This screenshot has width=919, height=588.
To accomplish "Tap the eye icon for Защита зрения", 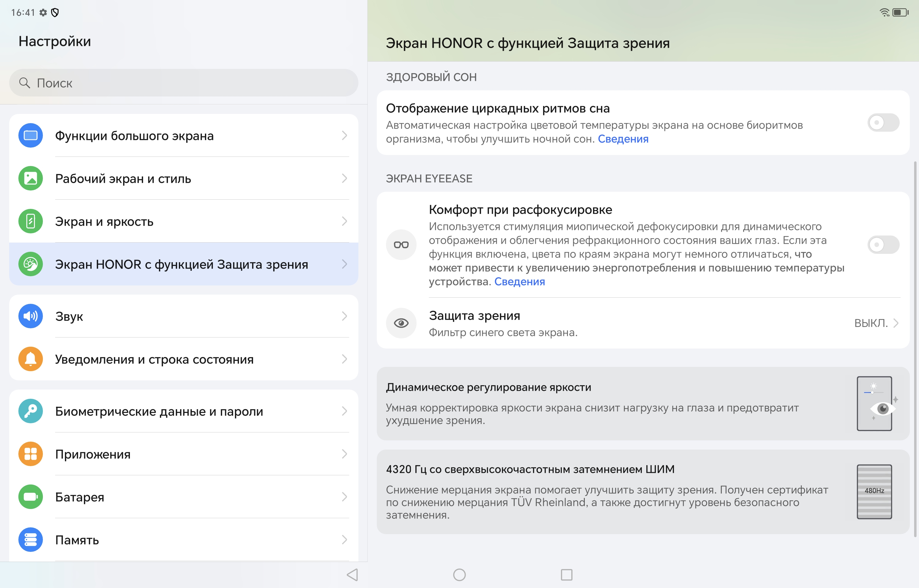I will (401, 323).
